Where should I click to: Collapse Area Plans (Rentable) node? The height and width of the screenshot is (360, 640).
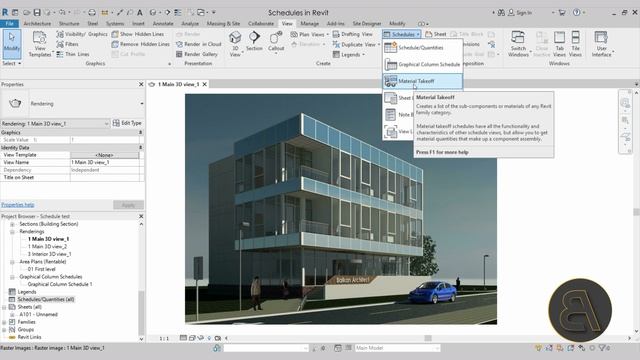pyautogui.click(x=12, y=262)
